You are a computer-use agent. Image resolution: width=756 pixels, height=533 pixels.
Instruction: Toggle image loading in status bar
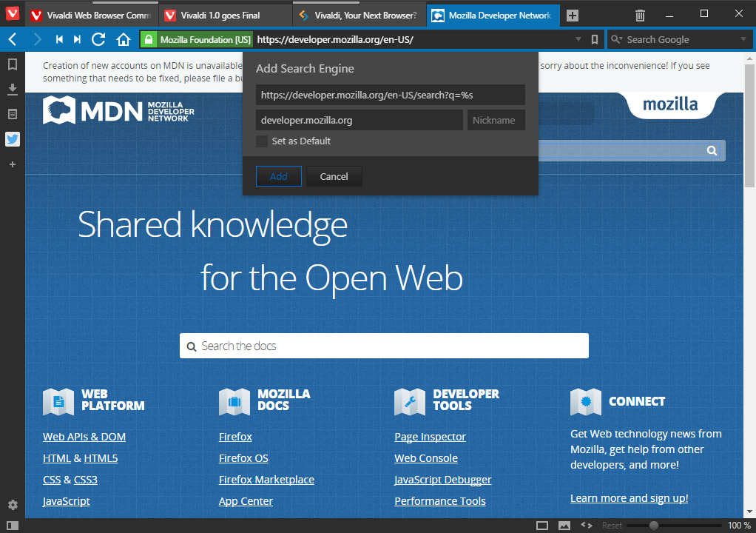(x=564, y=526)
